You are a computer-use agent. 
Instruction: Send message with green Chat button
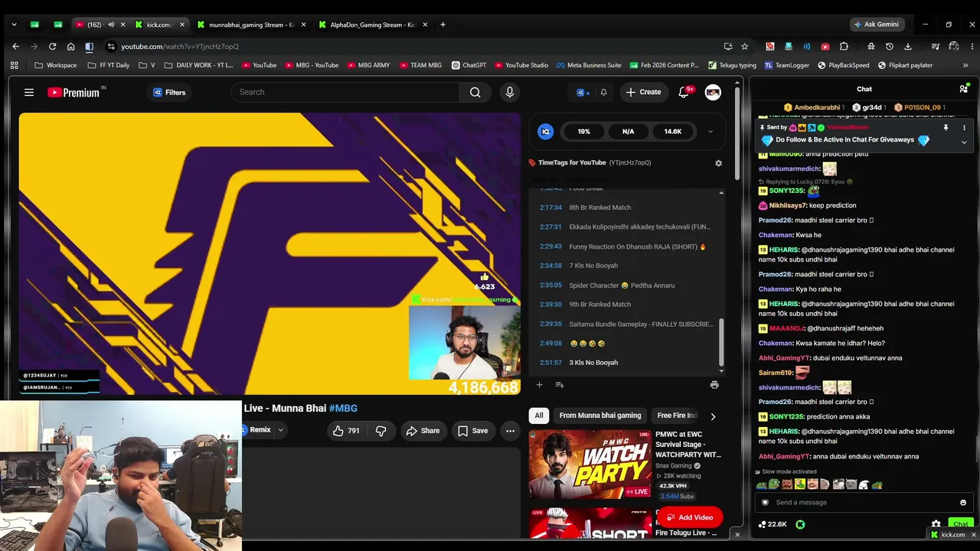[961, 524]
